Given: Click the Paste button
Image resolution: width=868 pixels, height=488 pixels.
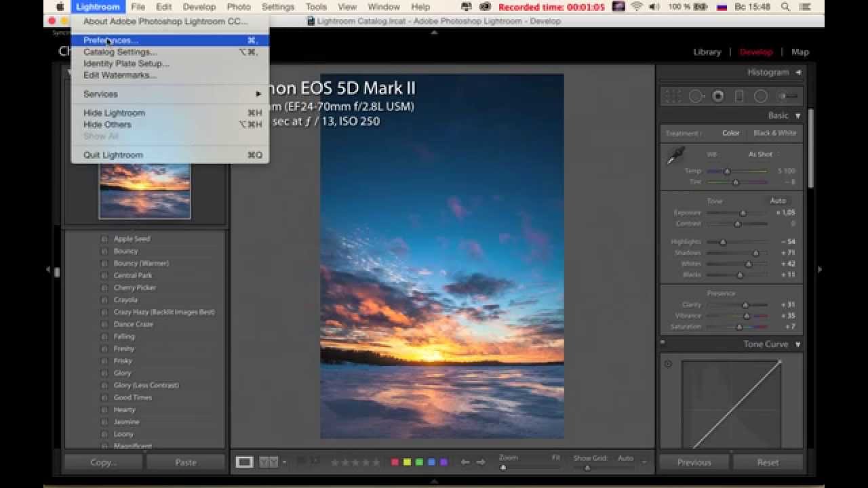Looking at the screenshot, I should 186,462.
